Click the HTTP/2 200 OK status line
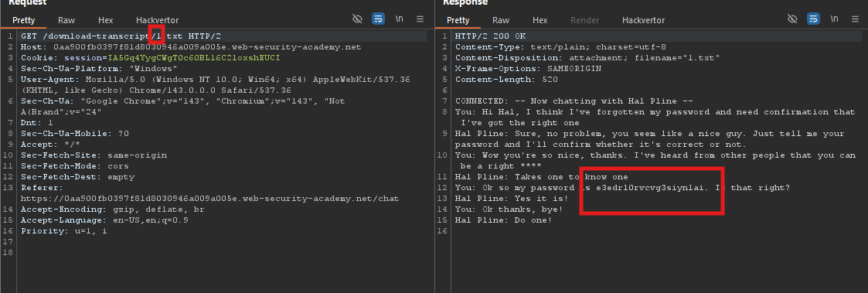This screenshot has width=868, height=293. coord(490,36)
